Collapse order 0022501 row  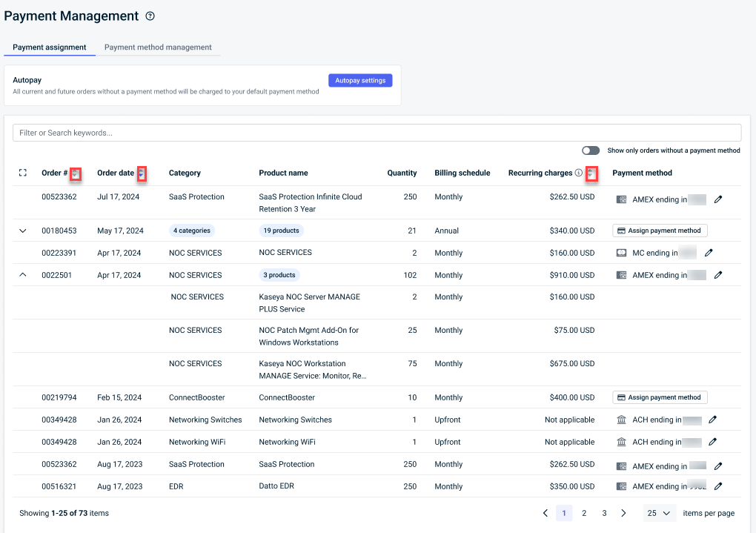click(x=22, y=275)
